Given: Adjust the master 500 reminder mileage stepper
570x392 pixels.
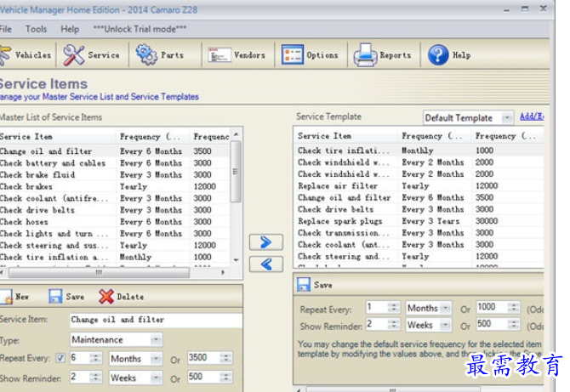Looking at the screenshot, I should [x=225, y=378].
